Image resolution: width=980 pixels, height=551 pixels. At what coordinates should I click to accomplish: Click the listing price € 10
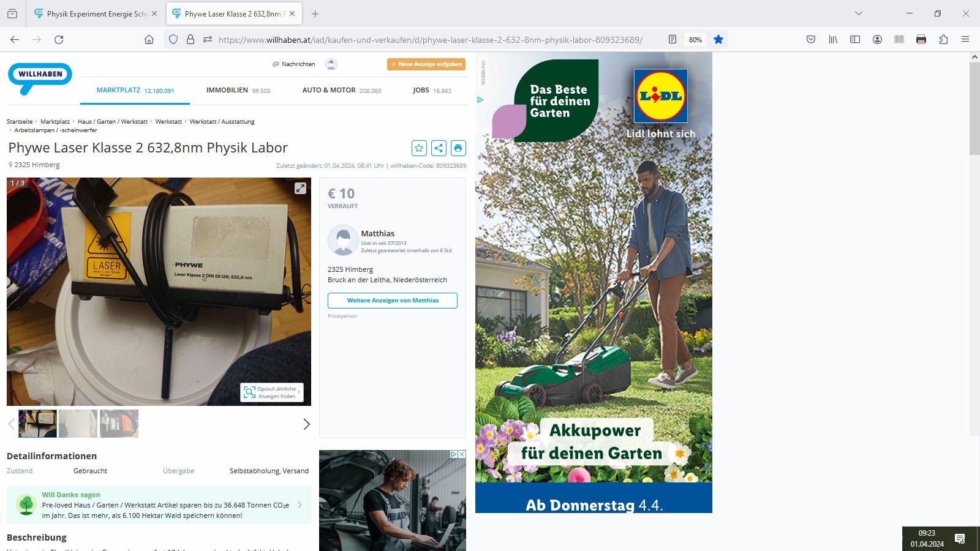click(x=341, y=193)
